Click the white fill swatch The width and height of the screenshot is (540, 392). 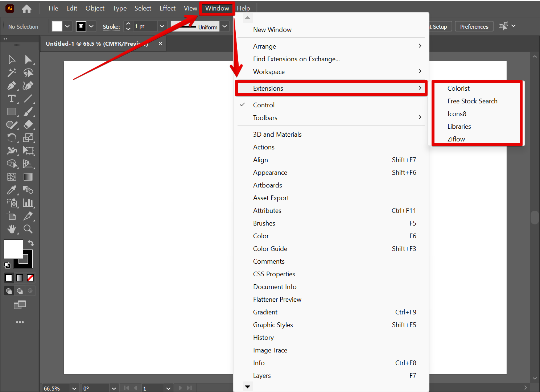pyautogui.click(x=13, y=249)
